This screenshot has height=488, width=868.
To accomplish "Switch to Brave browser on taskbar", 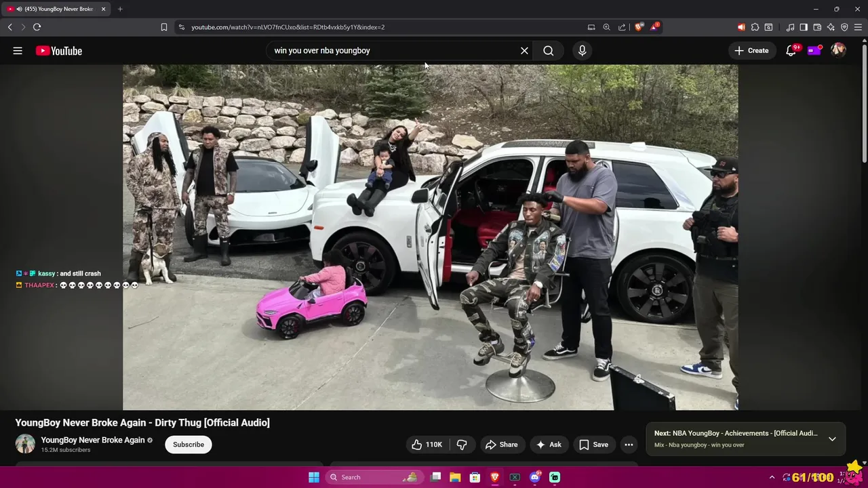I will click(495, 477).
